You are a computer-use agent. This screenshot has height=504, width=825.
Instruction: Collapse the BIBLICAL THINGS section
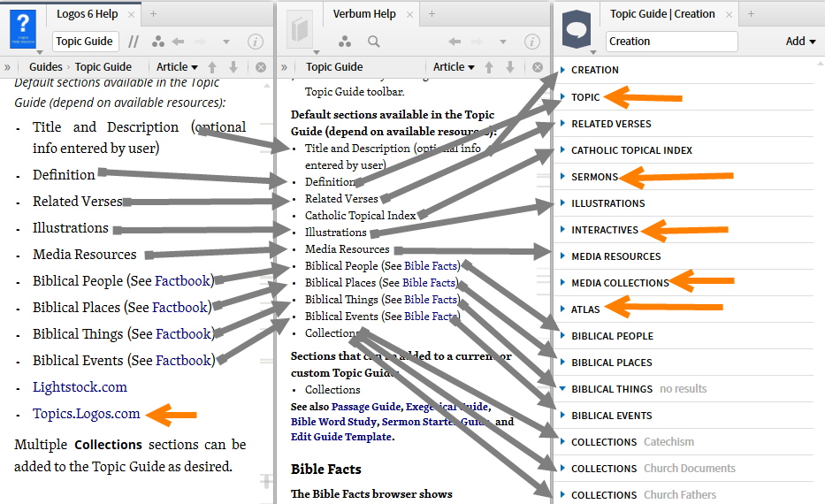click(x=562, y=389)
